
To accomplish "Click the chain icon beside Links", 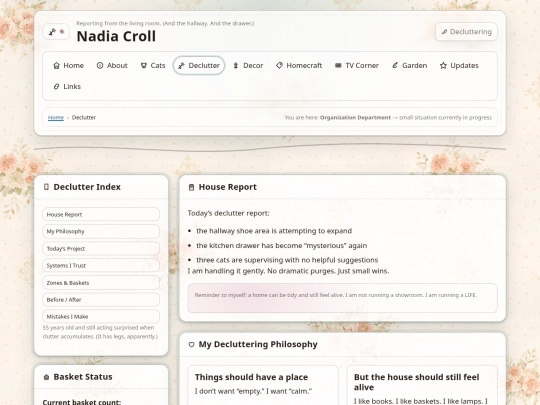I will click(x=56, y=86).
